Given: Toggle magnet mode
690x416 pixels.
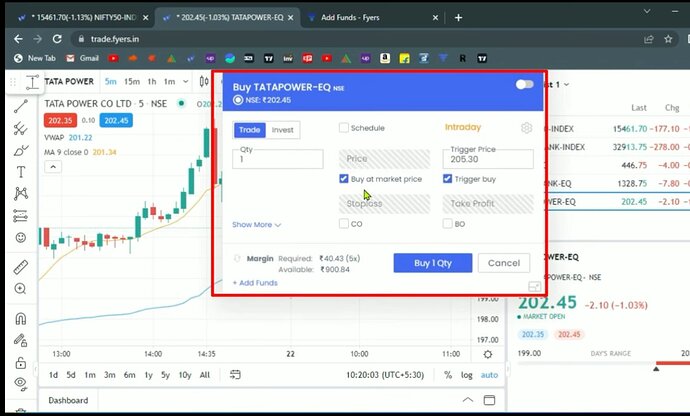Looking at the screenshot, I should click(x=21, y=318).
